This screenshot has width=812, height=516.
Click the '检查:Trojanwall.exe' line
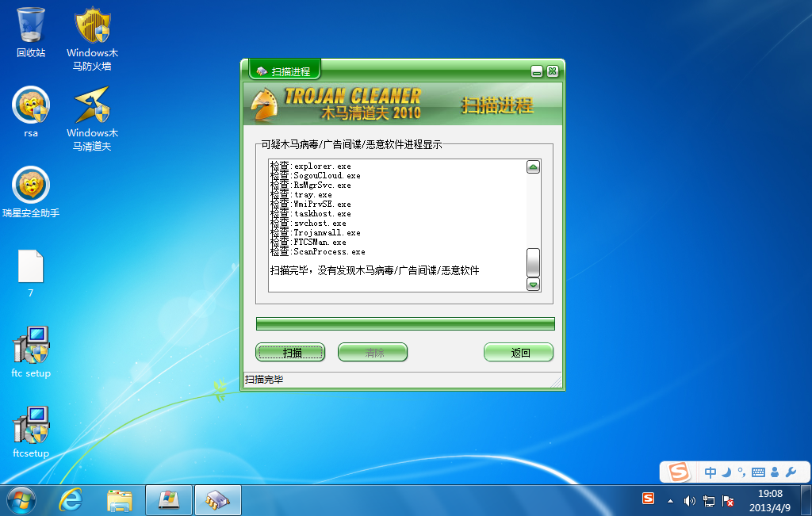(x=316, y=233)
